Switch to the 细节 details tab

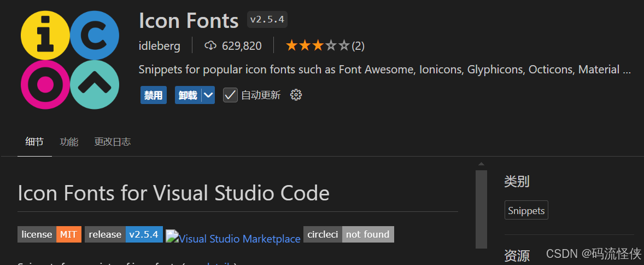tap(34, 142)
